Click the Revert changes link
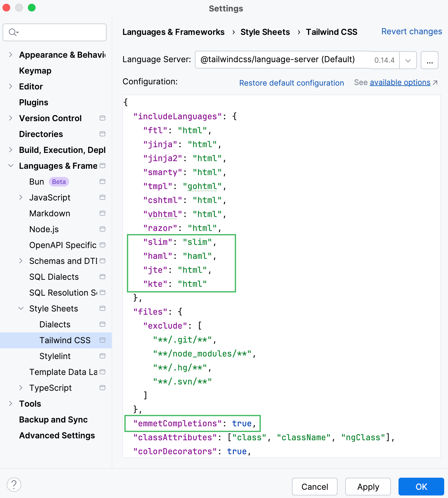 tap(412, 31)
